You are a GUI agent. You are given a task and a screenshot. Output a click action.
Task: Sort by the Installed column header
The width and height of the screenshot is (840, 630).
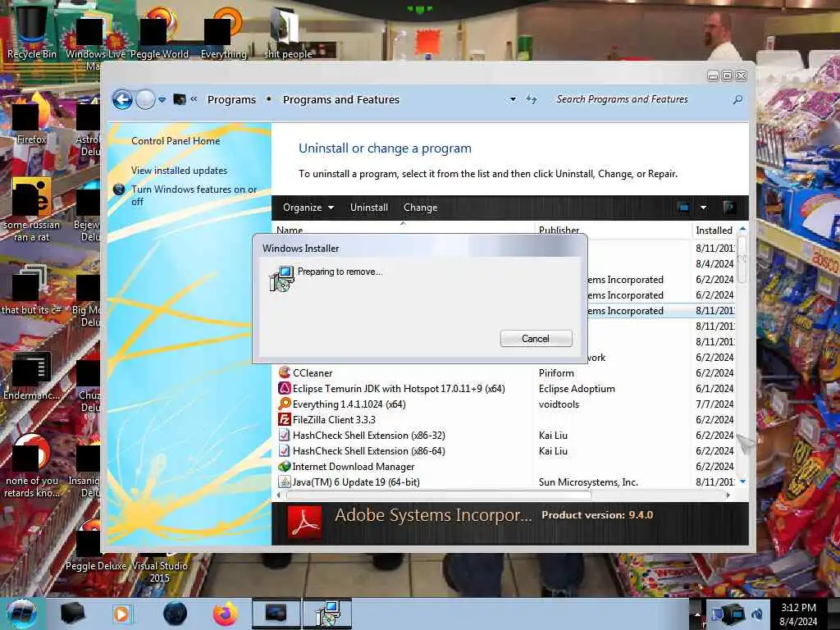pos(714,230)
